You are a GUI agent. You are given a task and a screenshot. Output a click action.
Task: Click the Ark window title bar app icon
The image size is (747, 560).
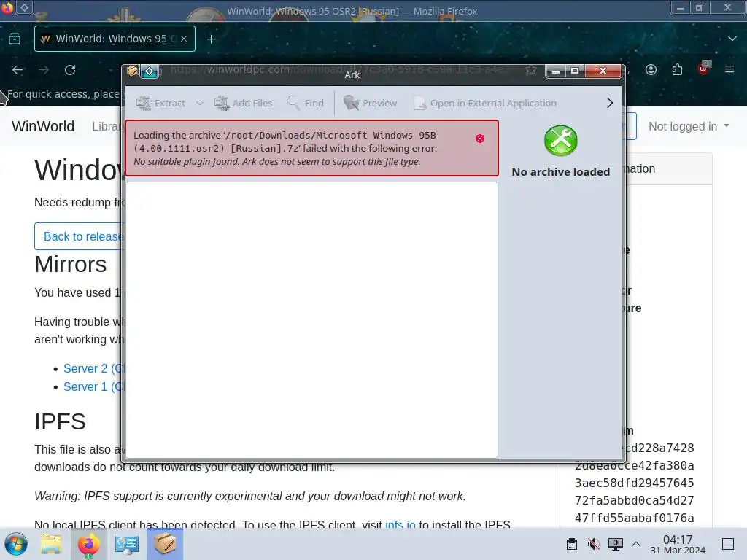tap(132, 71)
